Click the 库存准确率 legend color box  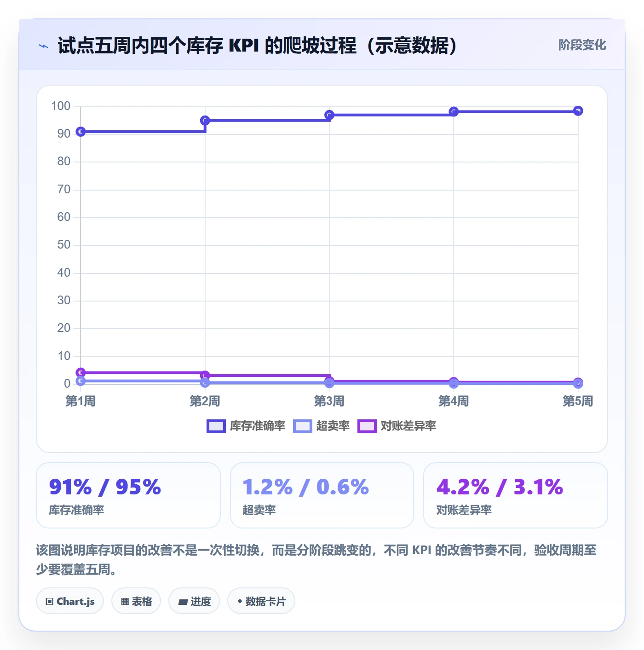click(216, 426)
